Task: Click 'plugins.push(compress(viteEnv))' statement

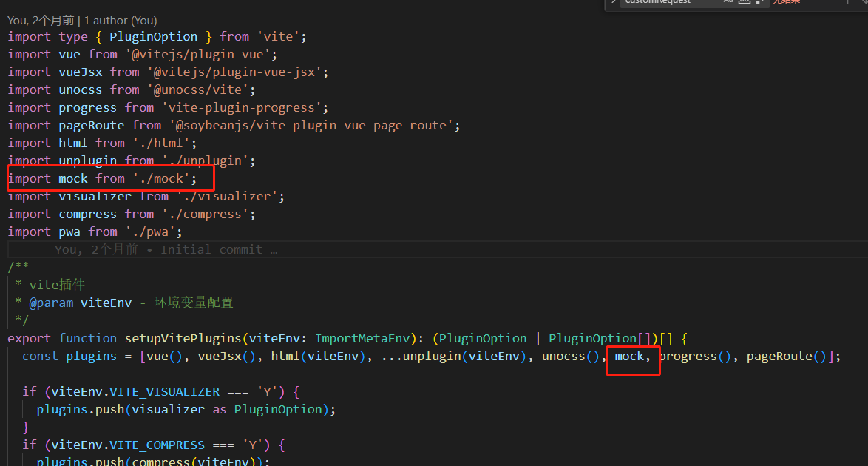Action: tap(153, 462)
